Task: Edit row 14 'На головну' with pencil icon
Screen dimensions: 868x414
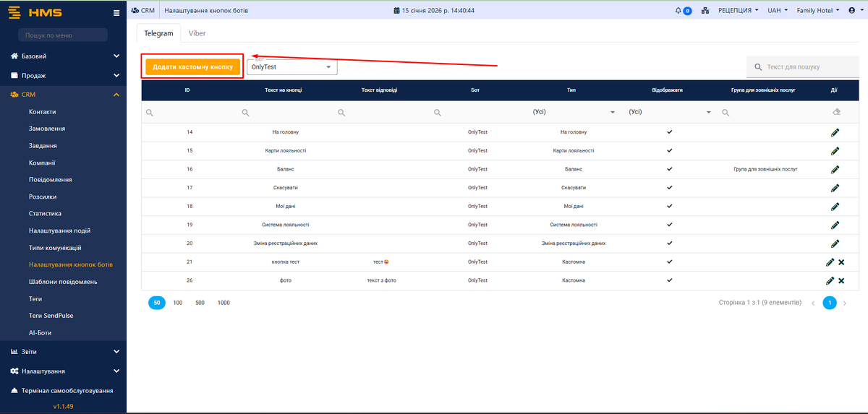Action: click(x=835, y=132)
